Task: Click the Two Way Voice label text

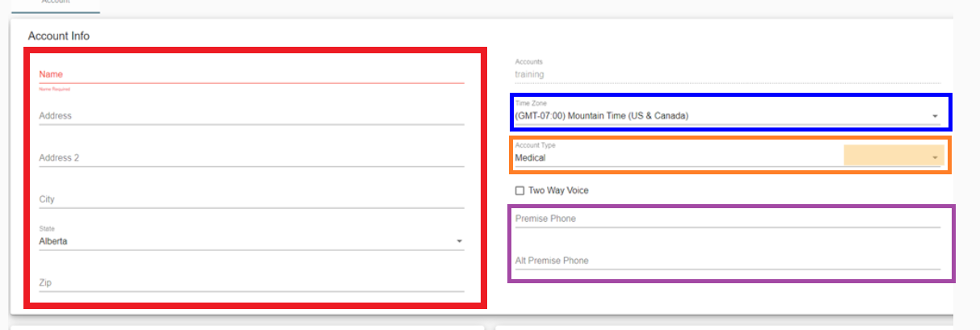Action: 558,191
